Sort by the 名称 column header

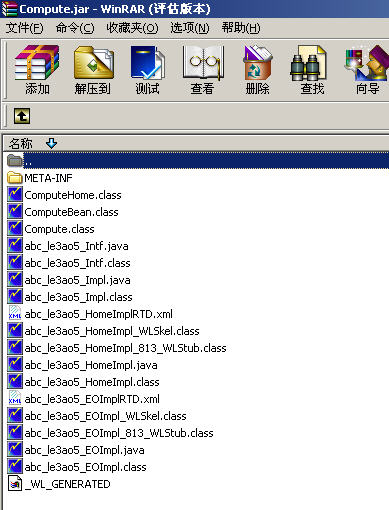click(x=21, y=144)
